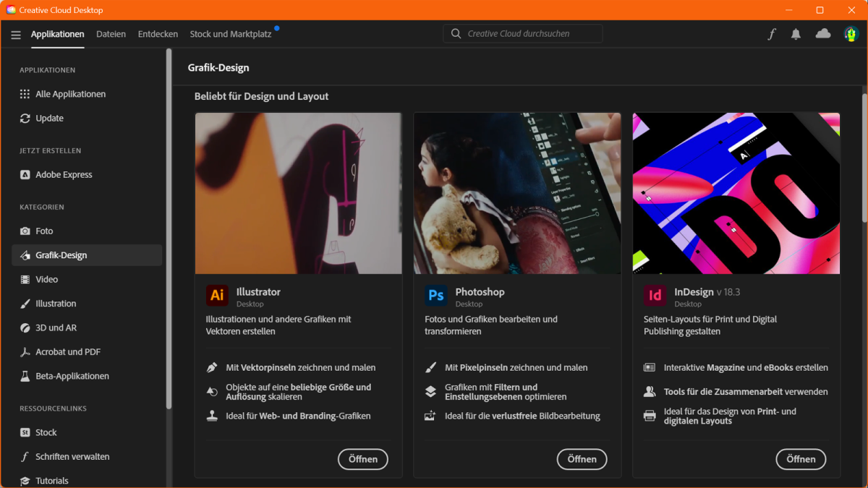Click the Grafik-Design page heading

(x=218, y=68)
